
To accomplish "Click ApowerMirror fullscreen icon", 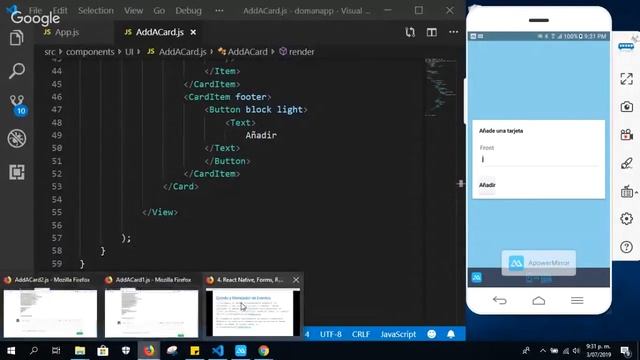I will click(627, 78).
